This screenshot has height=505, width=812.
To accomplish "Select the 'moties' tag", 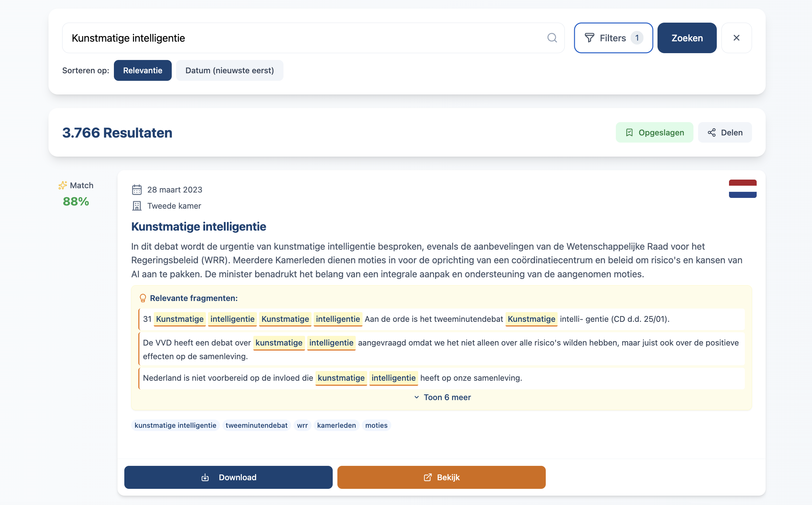I will (x=376, y=425).
